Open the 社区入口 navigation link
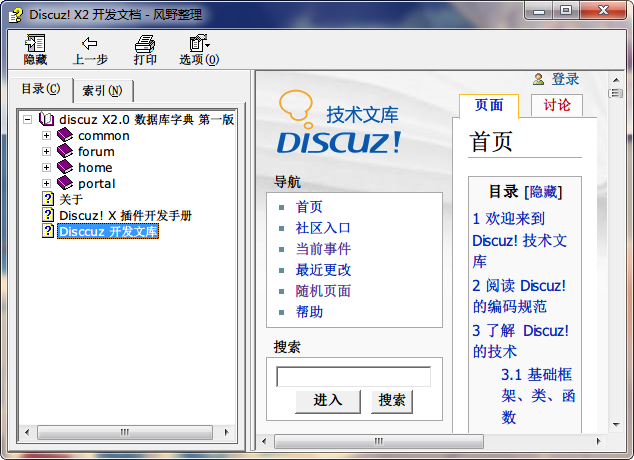This screenshot has height=460, width=634. (323, 228)
